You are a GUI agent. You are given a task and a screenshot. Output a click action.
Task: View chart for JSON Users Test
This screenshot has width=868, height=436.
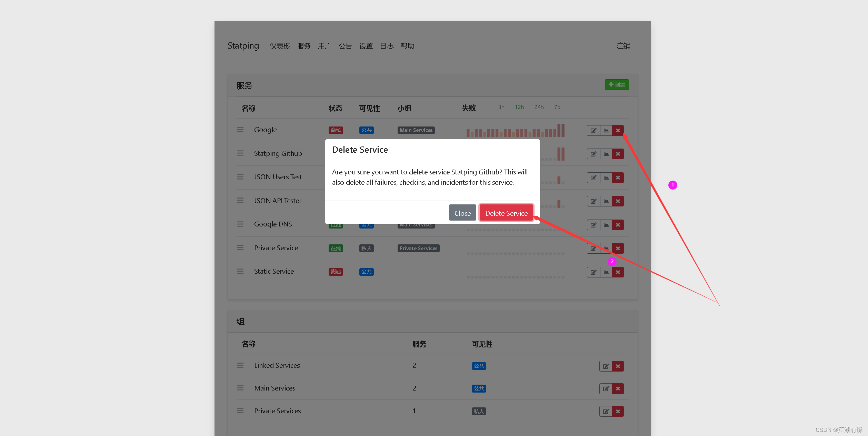(x=606, y=178)
